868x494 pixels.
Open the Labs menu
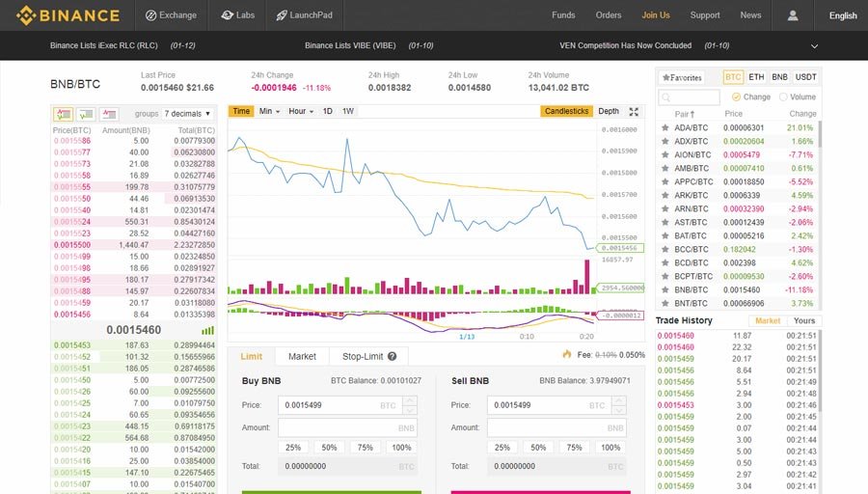coord(237,15)
